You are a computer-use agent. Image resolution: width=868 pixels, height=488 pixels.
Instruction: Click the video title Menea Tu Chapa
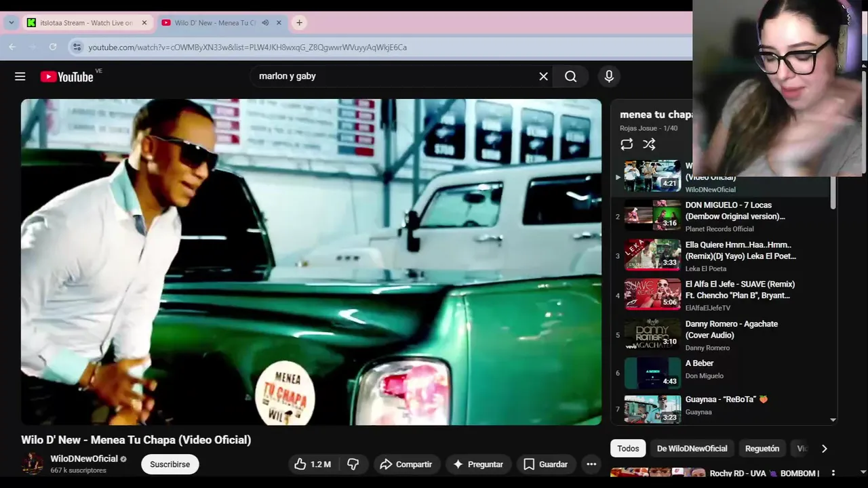(x=136, y=440)
